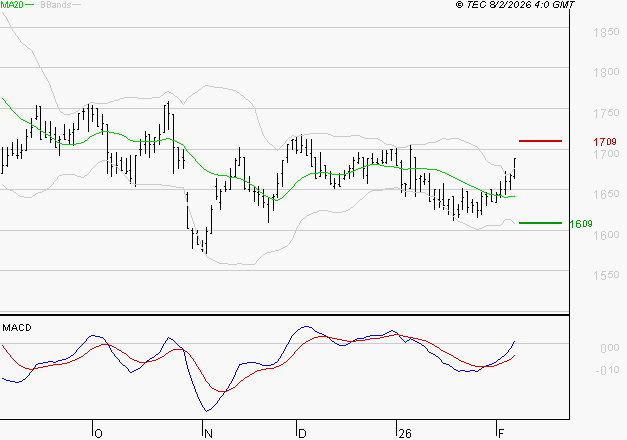Click the BBands legend label

point(56,5)
